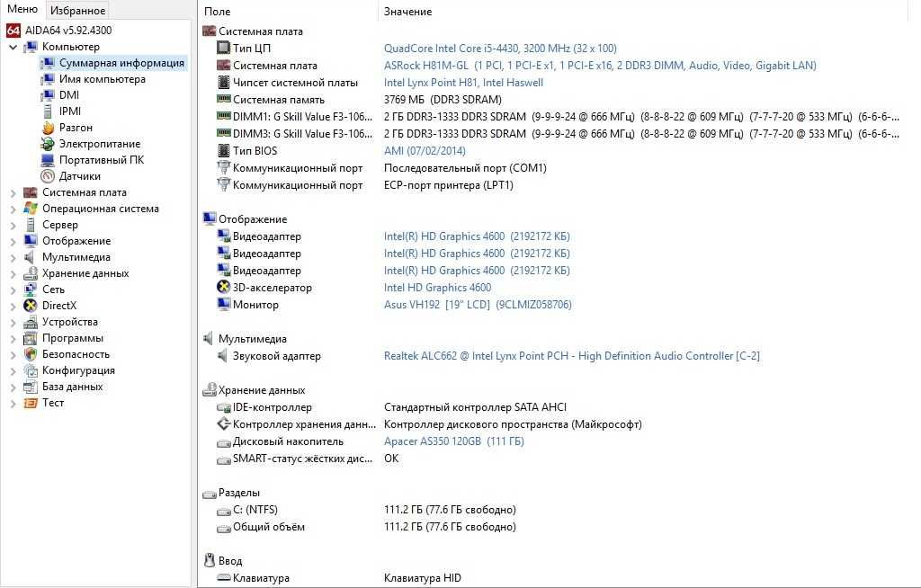This screenshot has height=588, width=921.
Task: Open the Разгон flame icon
Action: (48, 128)
